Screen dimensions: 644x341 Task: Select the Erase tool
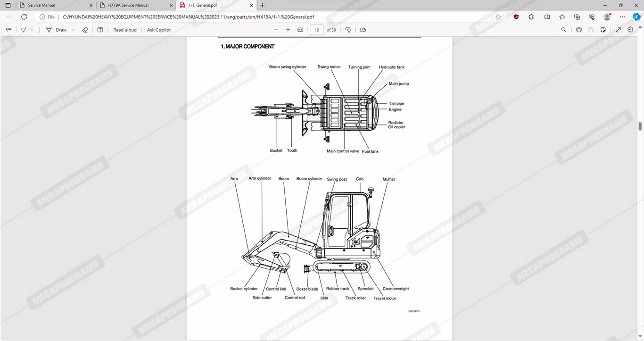tap(85, 30)
